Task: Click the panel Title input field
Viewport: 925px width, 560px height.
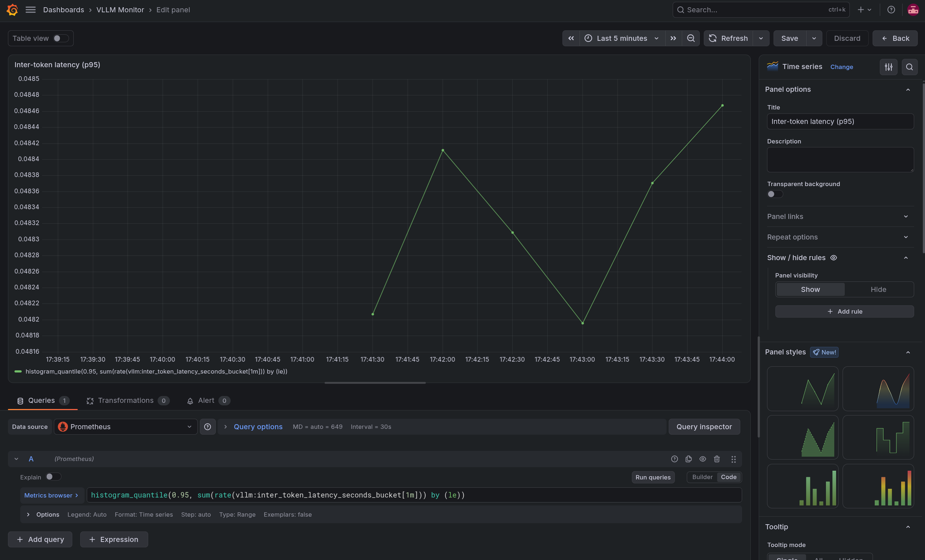Action: click(840, 122)
